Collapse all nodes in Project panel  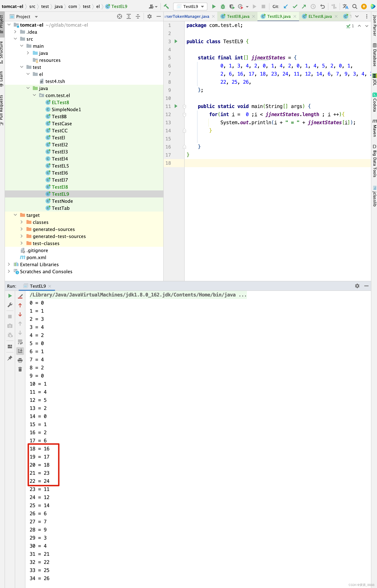[x=138, y=16]
